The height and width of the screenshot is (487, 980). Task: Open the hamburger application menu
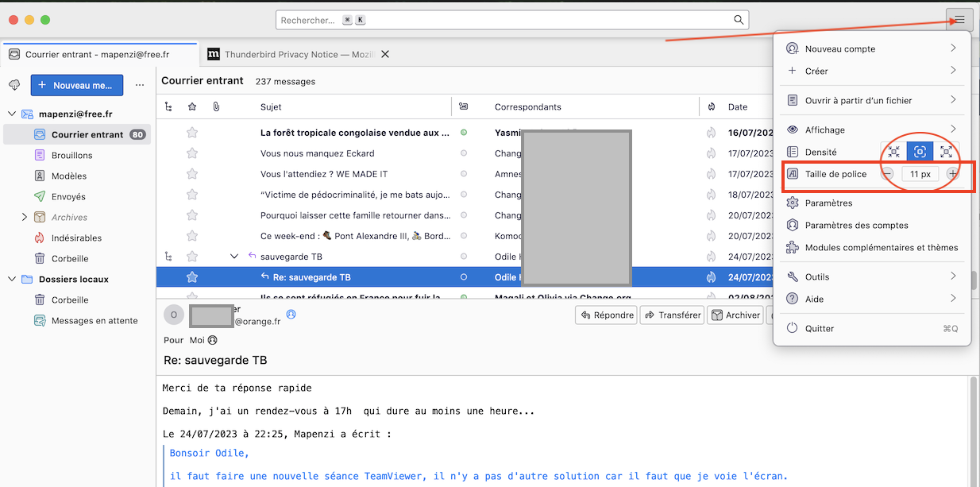tap(959, 20)
